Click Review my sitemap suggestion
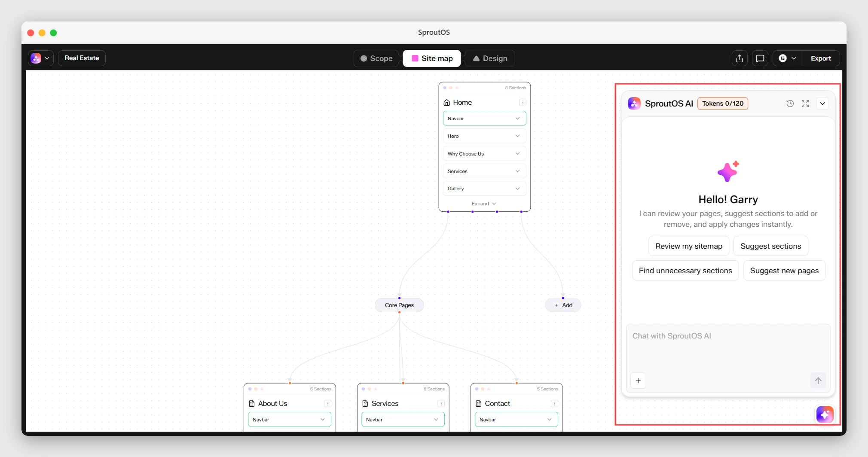The image size is (868, 457). coord(688,246)
